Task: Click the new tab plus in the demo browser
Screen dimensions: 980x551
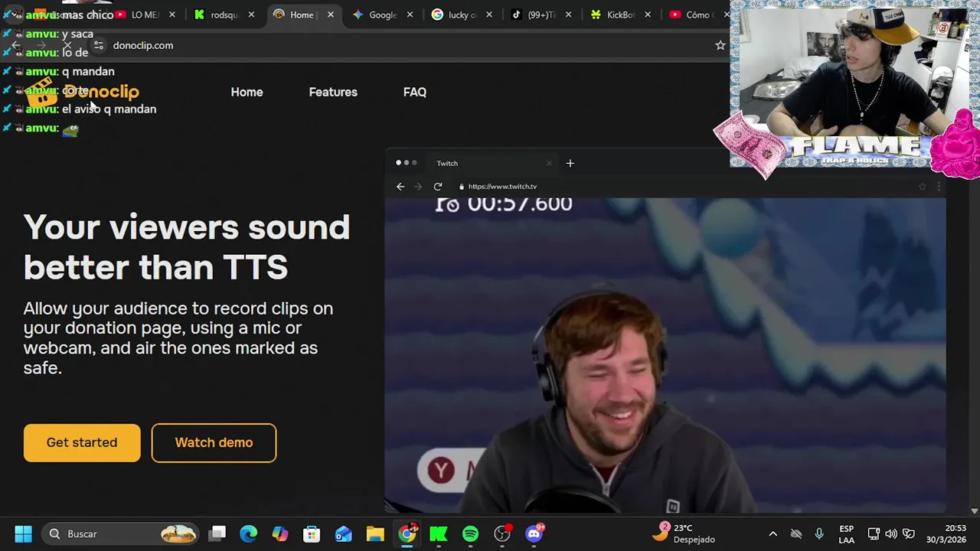Action: coord(570,163)
